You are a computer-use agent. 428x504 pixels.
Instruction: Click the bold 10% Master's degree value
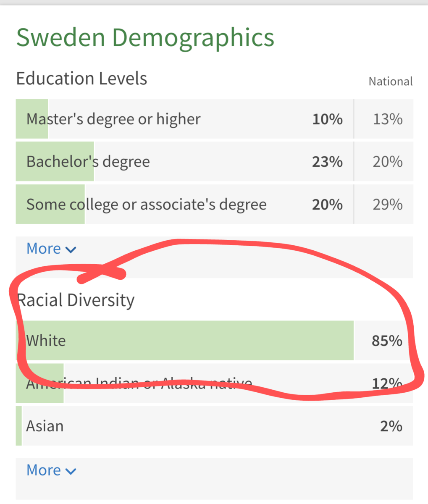point(327,119)
